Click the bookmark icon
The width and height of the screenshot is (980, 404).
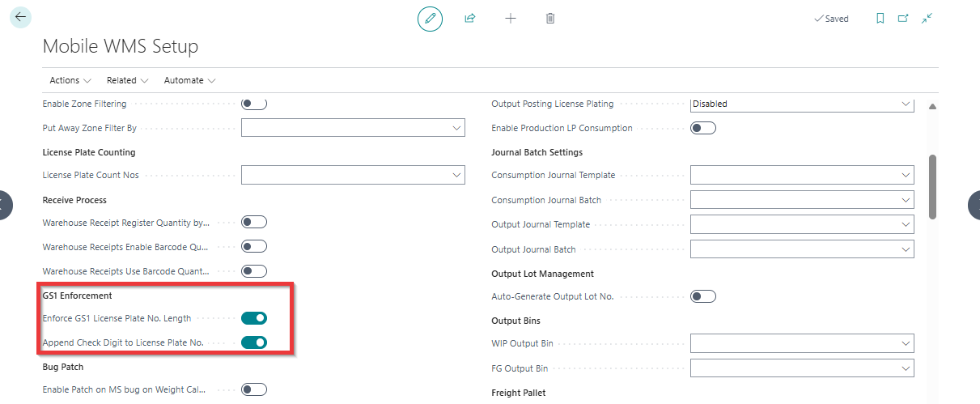click(x=880, y=18)
